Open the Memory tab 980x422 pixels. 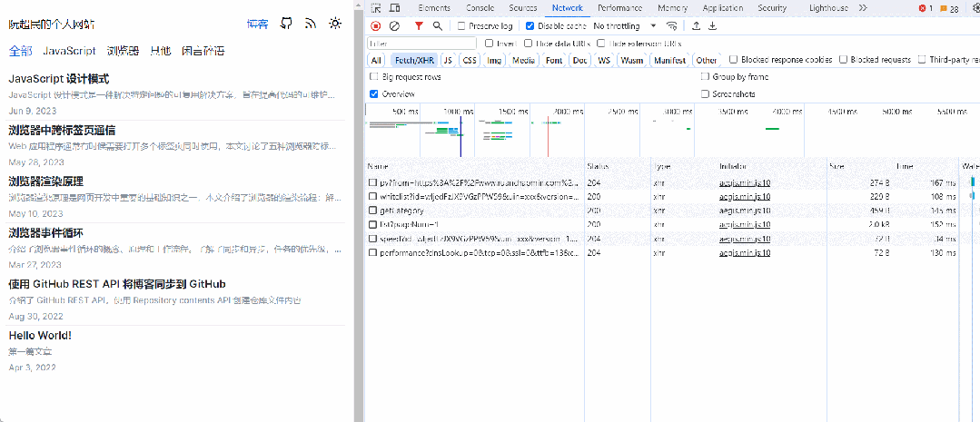[x=672, y=8]
